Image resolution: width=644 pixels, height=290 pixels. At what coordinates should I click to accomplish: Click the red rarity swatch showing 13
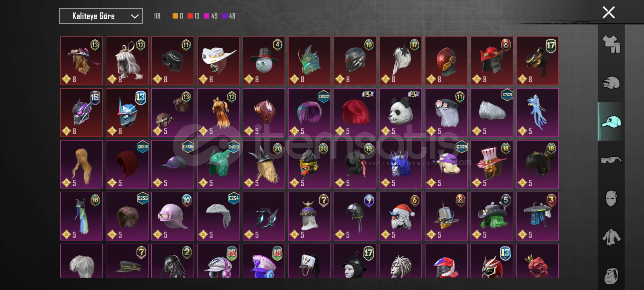pos(190,16)
